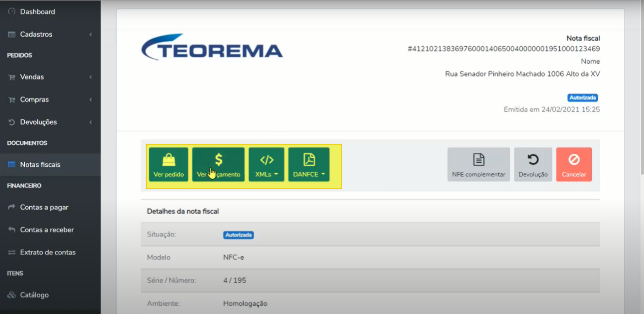Click the address 'Rua Senador Pinheiro Machado' text

[x=523, y=74]
